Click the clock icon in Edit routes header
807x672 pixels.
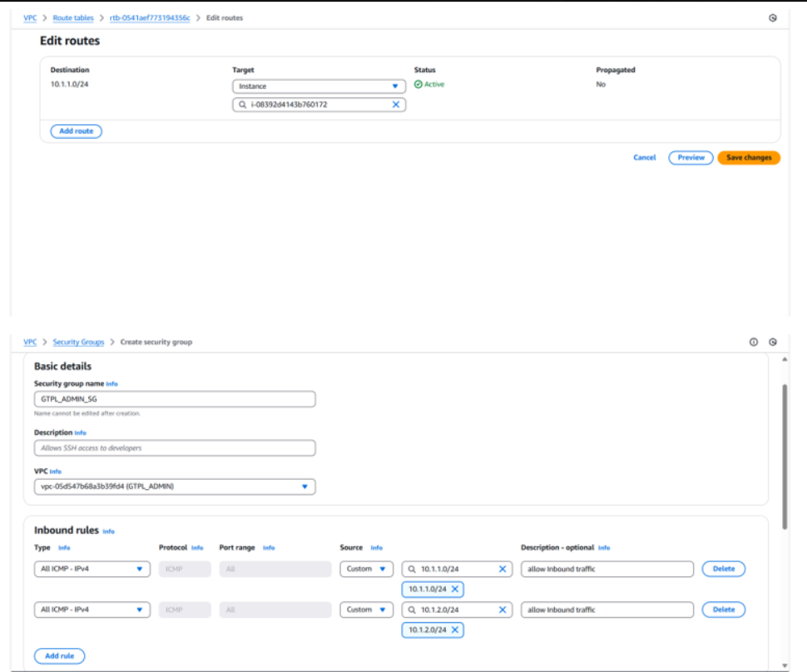tap(773, 17)
